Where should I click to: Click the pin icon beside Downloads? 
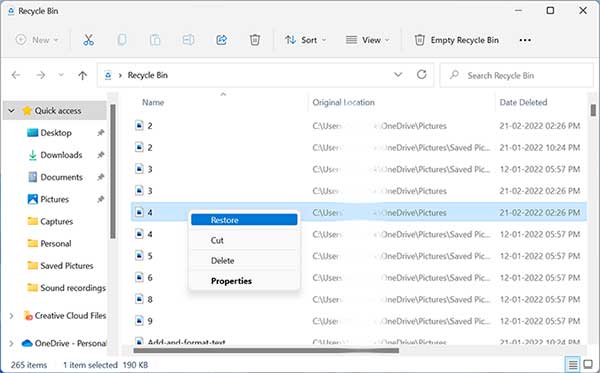click(x=101, y=155)
